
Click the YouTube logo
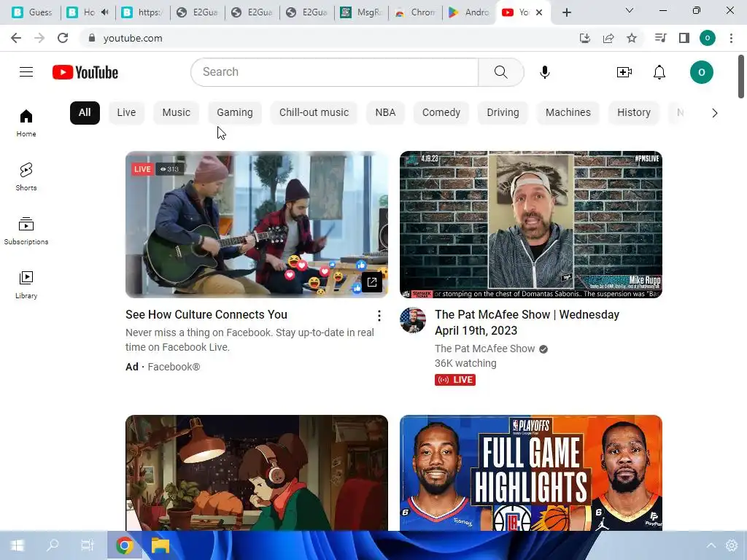85,72
